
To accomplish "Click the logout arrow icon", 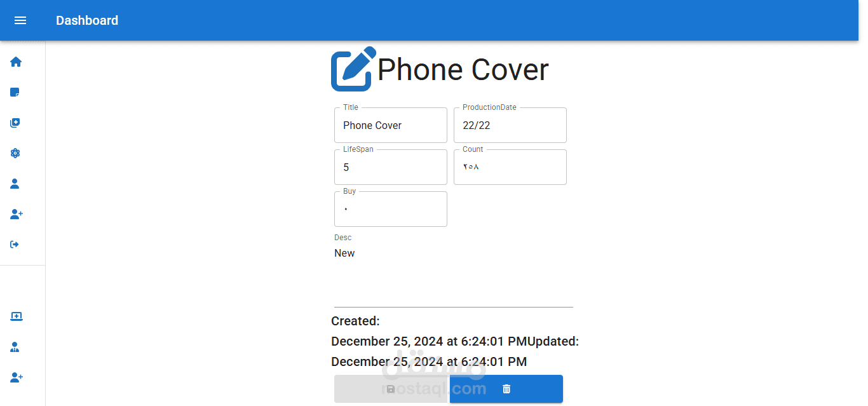I will pyautogui.click(x=15, y=245).
